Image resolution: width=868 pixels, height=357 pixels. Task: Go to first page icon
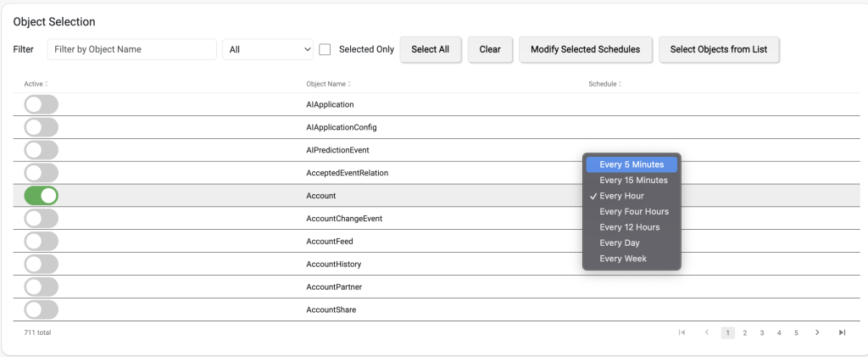[682, 332]
